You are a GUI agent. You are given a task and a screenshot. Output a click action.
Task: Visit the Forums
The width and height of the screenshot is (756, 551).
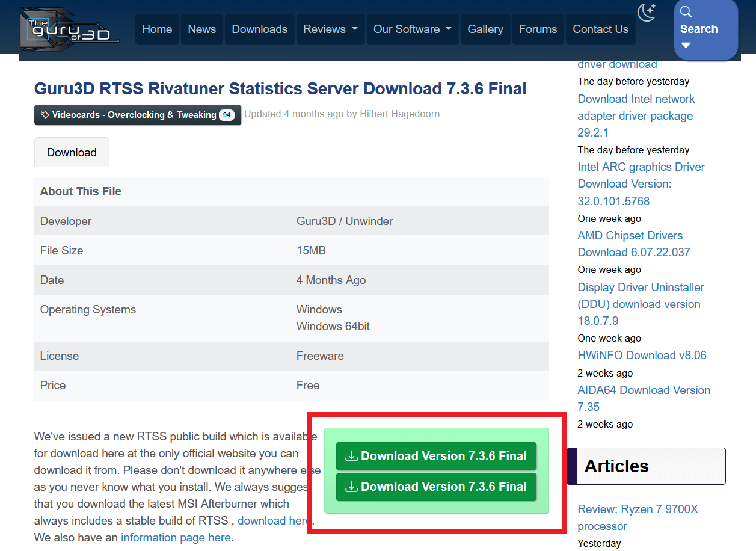(538, 29)
